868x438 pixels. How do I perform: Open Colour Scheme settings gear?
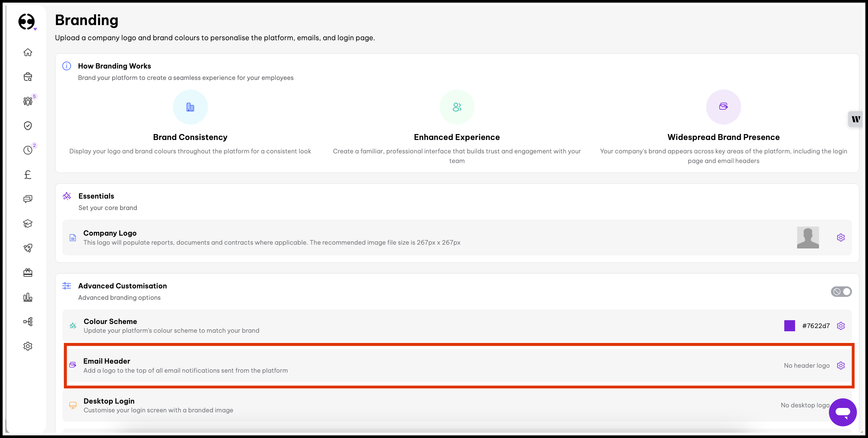pyautogui.click(x=841, y=326)
